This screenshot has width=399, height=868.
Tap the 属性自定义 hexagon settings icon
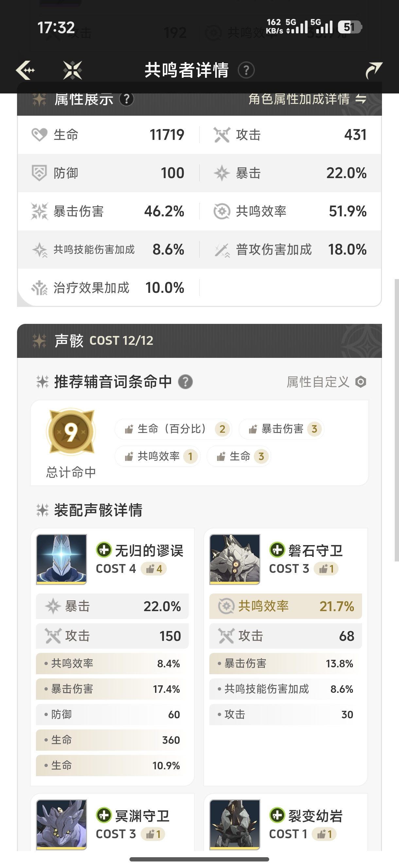coord(361,382)
